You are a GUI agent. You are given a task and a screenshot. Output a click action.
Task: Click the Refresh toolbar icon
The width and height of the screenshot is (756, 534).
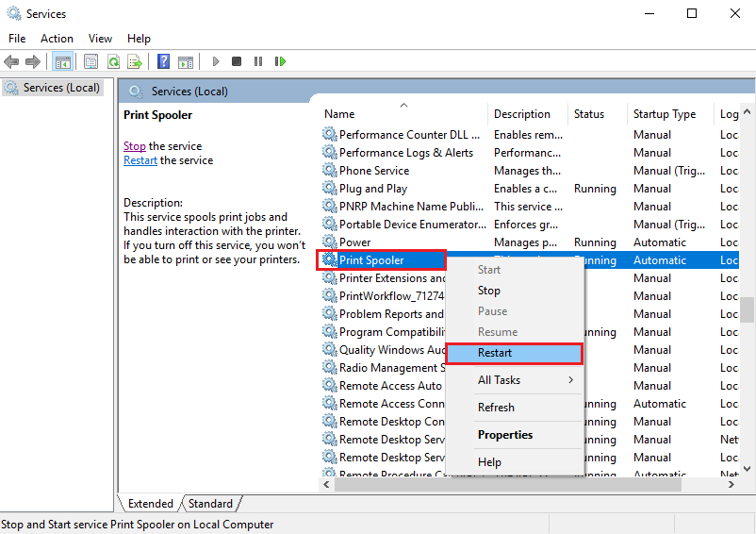coord(114,61)
